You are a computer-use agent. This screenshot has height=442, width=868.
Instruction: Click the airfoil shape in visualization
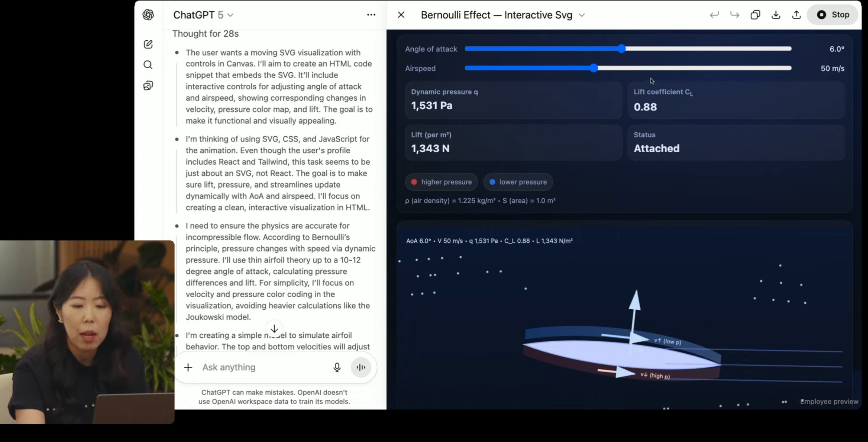click(622, 354)
